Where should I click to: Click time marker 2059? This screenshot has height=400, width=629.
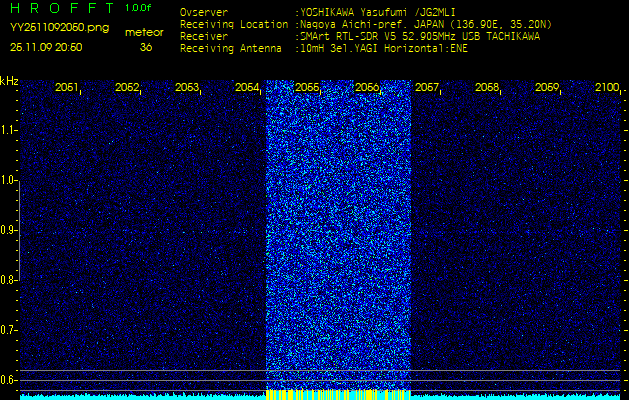tap(547, 87)
